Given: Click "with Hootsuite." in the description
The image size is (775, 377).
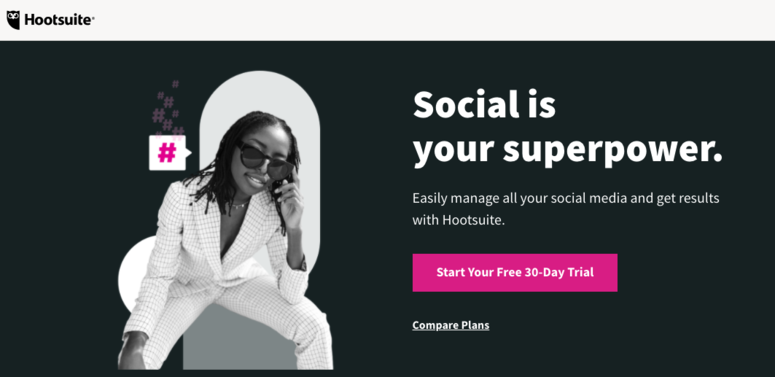Looking at the screenshot, I should coord(458,220).
